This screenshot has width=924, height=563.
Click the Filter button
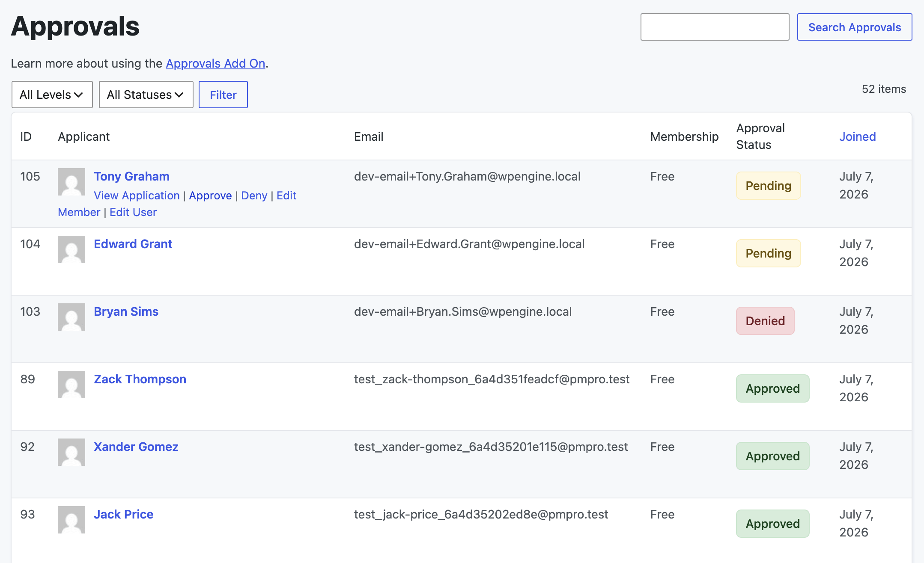point(223,95)
